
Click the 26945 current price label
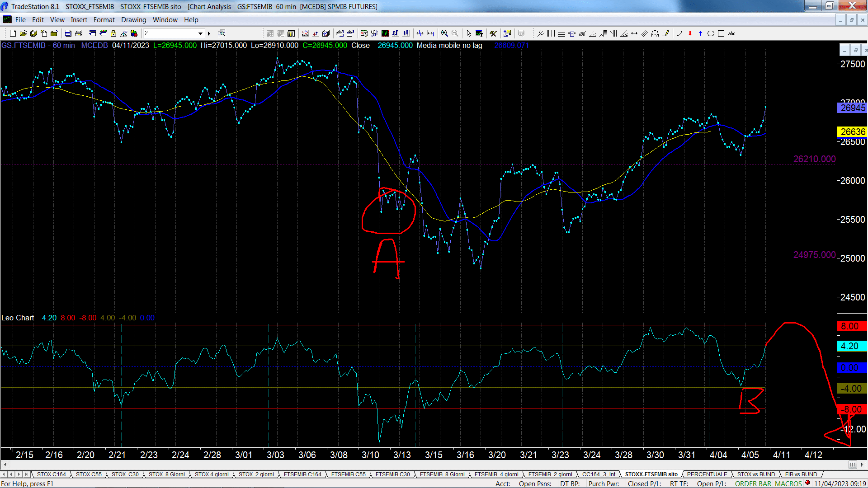[x=853, y=108]
